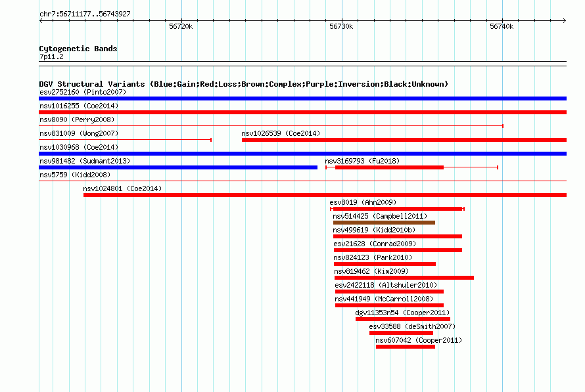Click the nsv499619 (Kidd2010b) variant label
Screen dimensions: 585x392
(374, 230)
